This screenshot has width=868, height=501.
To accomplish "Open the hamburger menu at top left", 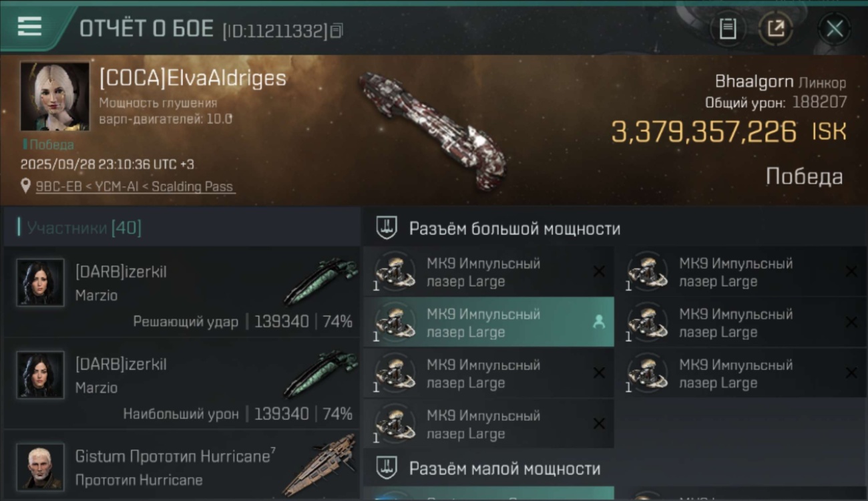I will (29, 27).
